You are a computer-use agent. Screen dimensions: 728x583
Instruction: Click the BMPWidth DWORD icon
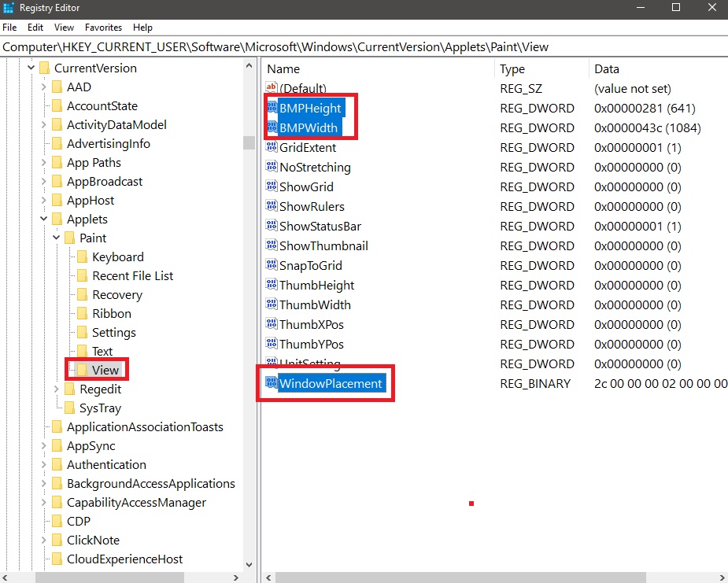[272, 127]
